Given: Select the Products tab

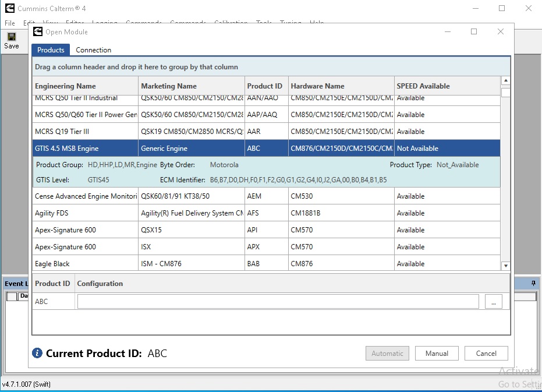Looking at the screenshot, I should coord(51,50).
